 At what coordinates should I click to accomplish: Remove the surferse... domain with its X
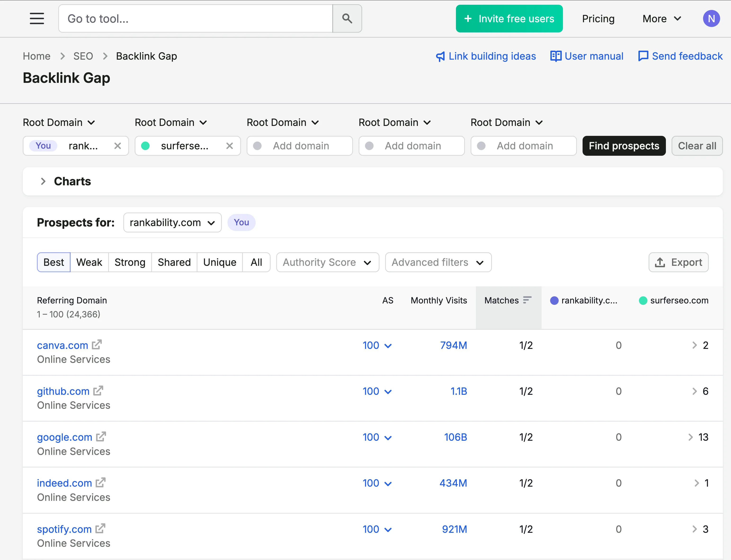click(229, 146)
